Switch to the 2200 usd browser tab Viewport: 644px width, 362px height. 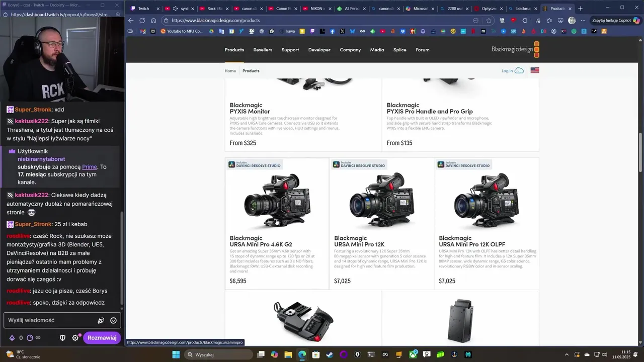454,8
